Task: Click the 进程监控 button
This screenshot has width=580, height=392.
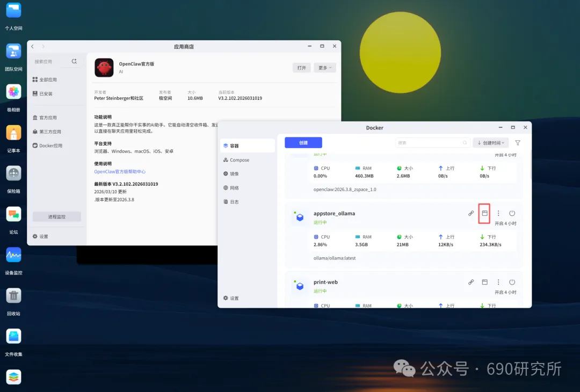Action: tap(56, 217)
